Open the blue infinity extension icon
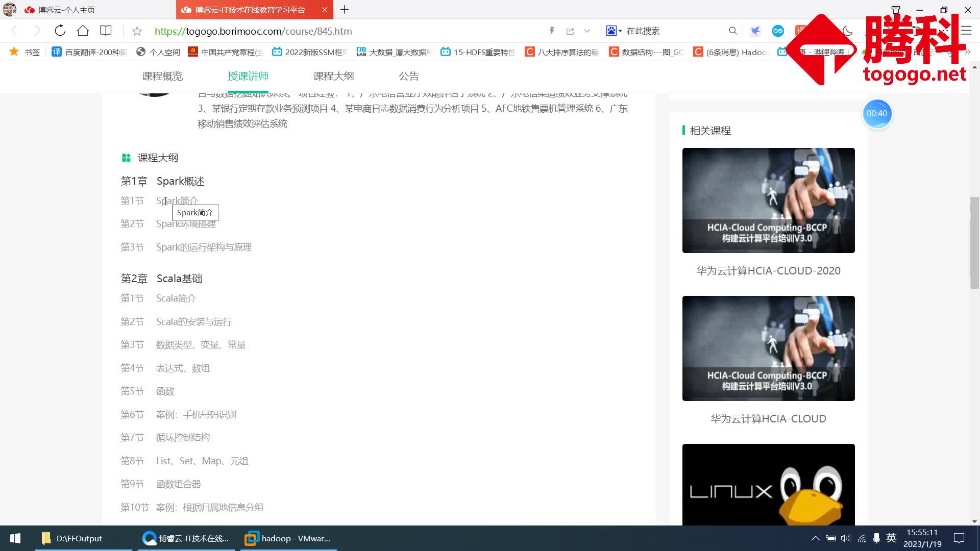 778,31
